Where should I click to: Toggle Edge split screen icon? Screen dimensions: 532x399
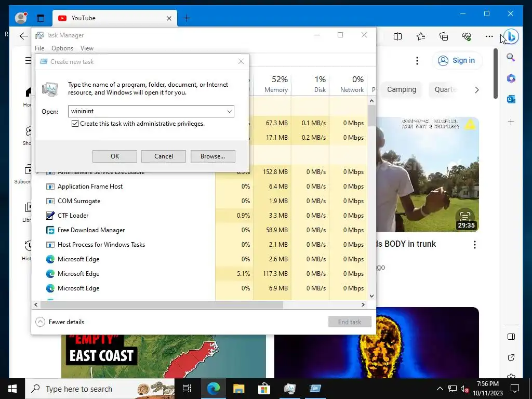pyautogui.click(x=397, y=36)
